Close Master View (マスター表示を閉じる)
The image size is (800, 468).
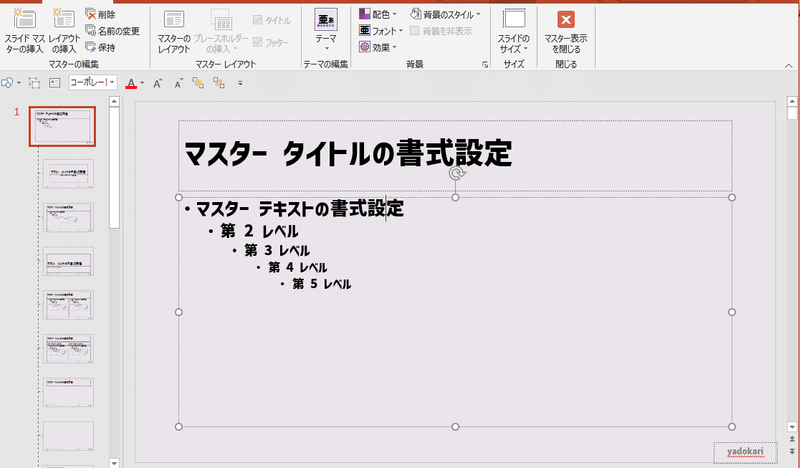pos(566,32)
